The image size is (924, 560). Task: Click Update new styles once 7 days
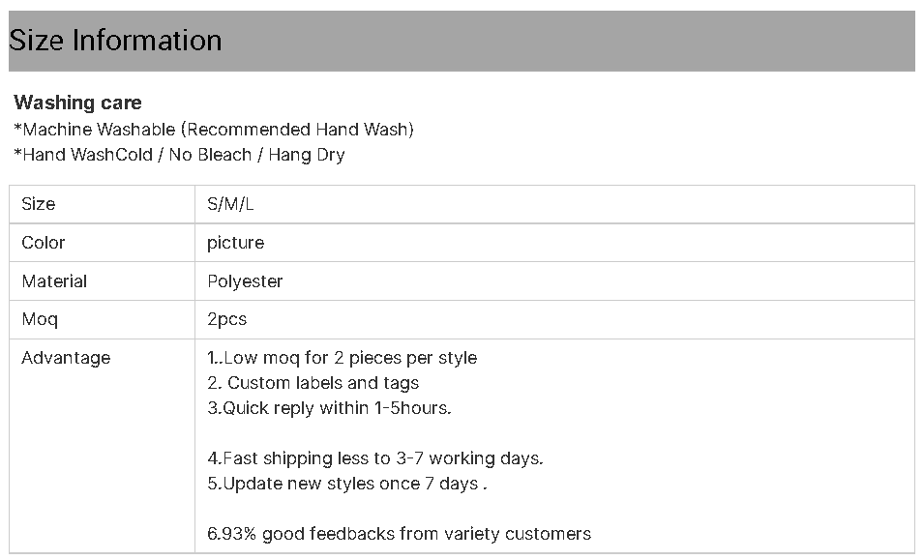[347, 484]
